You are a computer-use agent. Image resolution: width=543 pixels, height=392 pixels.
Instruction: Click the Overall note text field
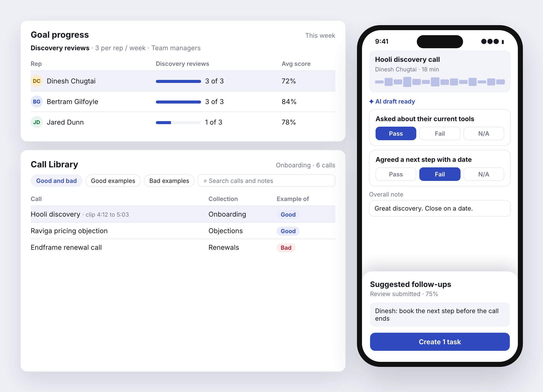440,208
